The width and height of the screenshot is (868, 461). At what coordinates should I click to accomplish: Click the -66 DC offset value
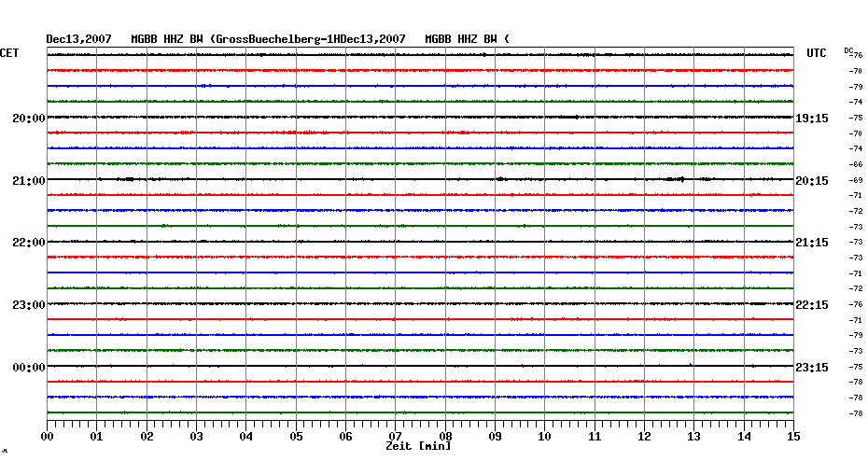855,165
